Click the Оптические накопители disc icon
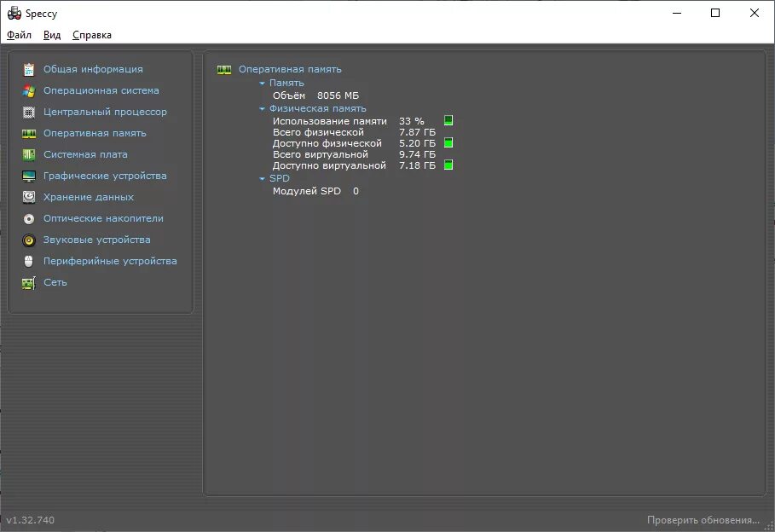The image size is (775, 532). coord(29,218)
